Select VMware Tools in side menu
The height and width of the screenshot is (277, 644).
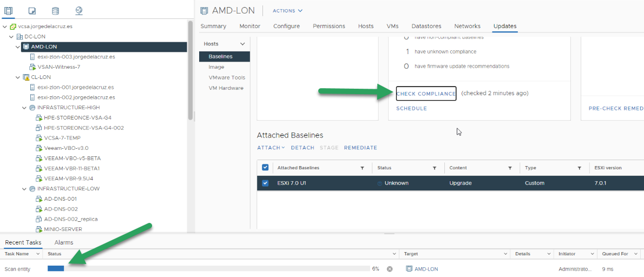point(227,77)
